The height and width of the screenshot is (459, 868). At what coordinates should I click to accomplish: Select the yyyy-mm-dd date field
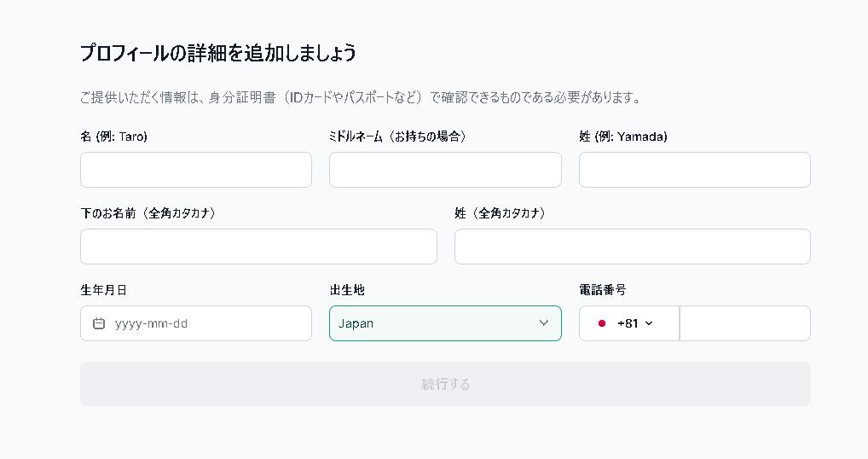(196, 323)
